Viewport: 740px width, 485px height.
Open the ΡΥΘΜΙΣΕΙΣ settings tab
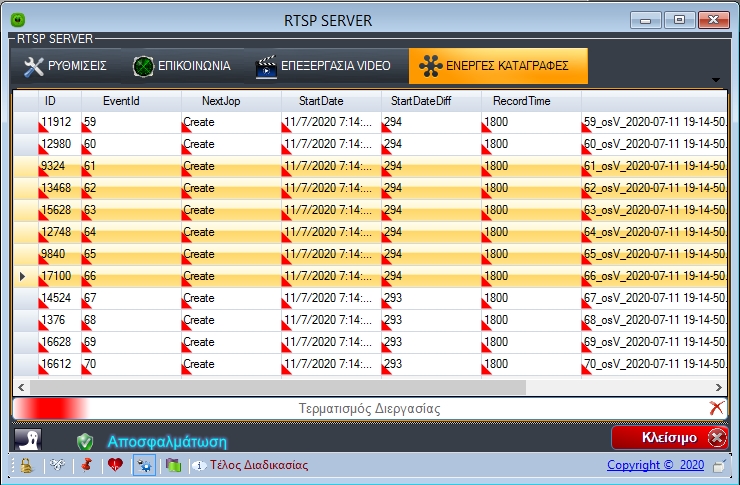(66, 66)
